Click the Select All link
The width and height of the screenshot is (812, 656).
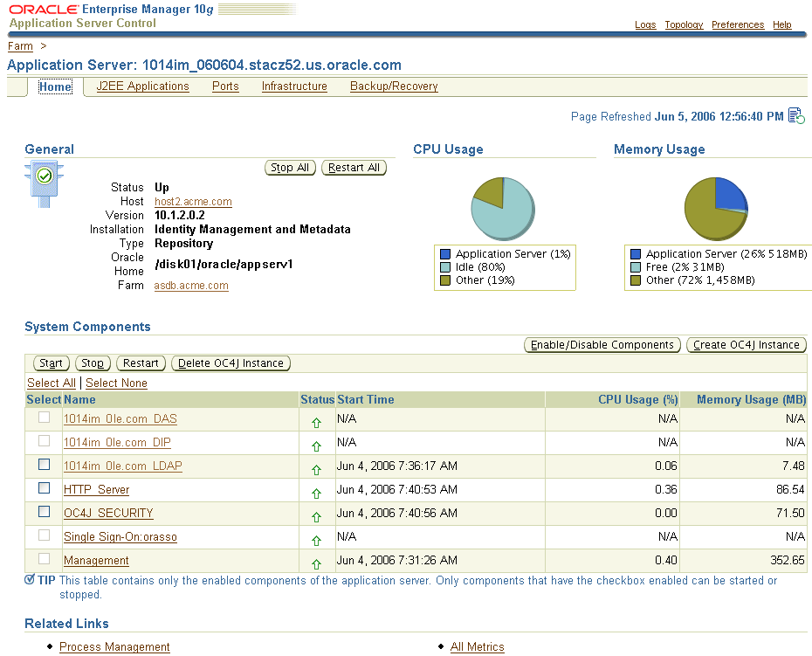[52, 383]
